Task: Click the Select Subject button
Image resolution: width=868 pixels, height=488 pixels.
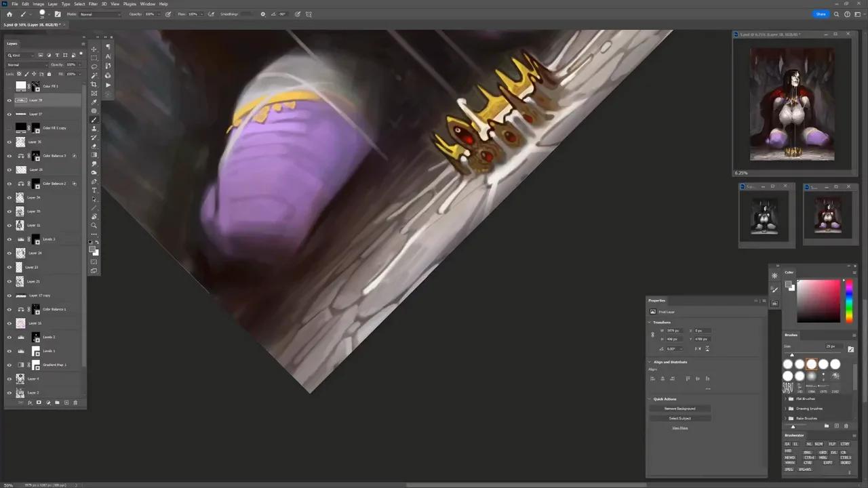Action: 679,418
